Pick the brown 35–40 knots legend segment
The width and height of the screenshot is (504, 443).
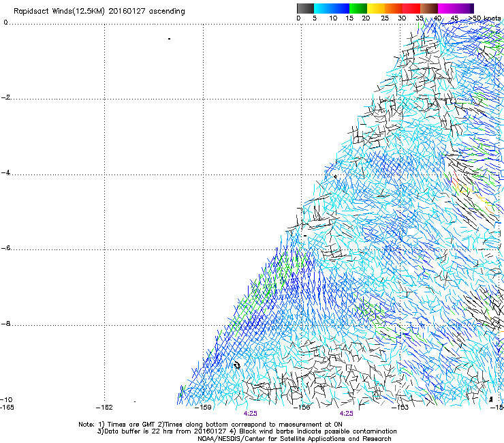[429, 8]
